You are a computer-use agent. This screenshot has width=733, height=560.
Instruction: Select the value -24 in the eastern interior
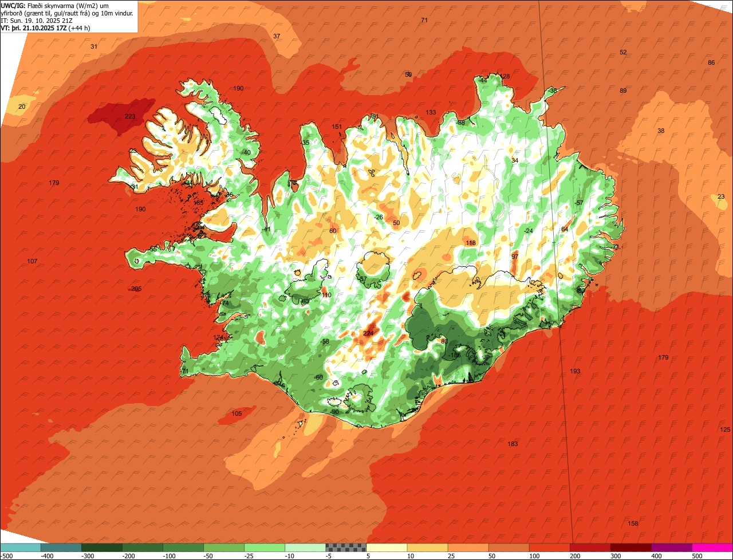click(x=529, y=231)
